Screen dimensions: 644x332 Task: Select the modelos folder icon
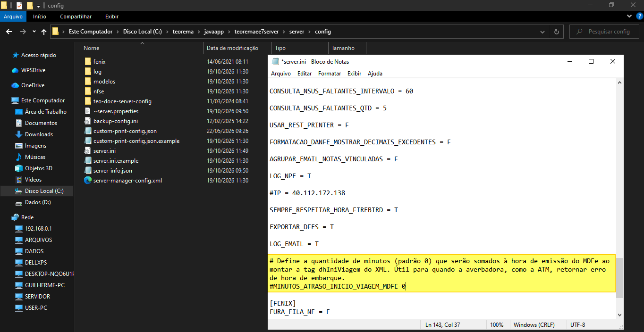(x=87, y=81)
